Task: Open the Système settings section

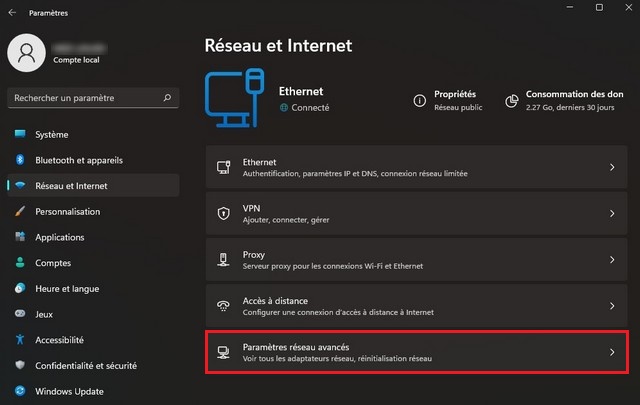Action: coord(52,134)
